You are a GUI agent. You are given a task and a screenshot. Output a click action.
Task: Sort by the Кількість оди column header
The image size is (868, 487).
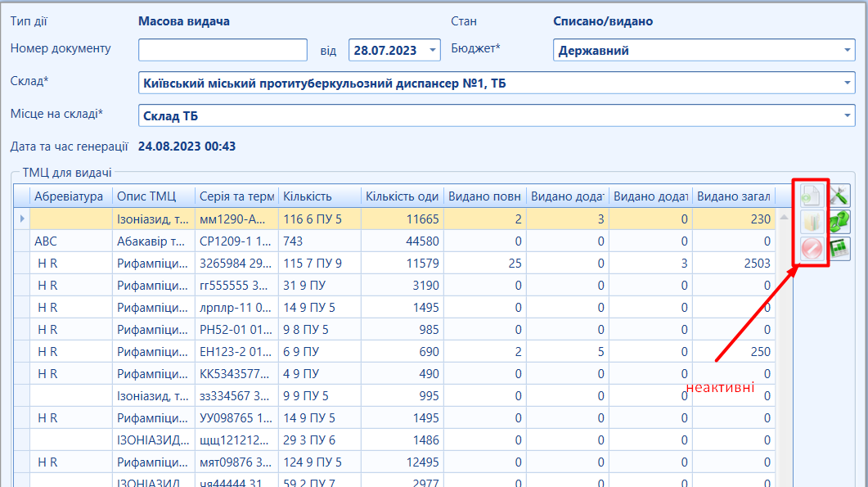point(402,196)
